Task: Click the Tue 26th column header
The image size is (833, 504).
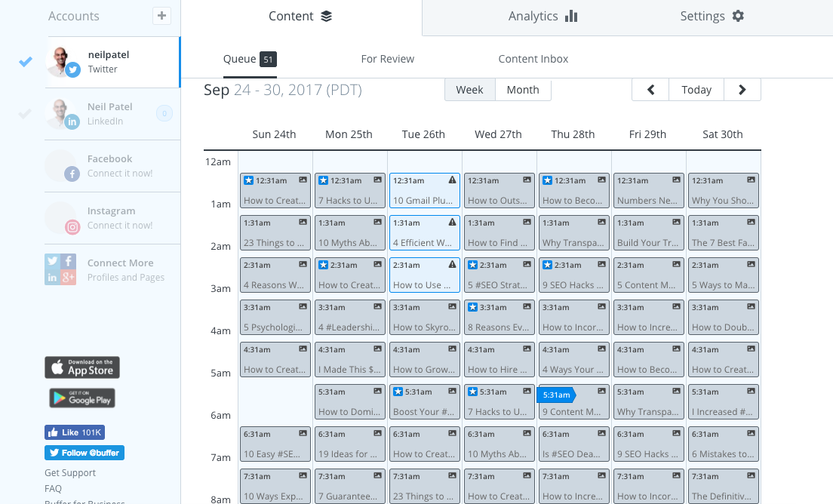Action: coord(423,134)
